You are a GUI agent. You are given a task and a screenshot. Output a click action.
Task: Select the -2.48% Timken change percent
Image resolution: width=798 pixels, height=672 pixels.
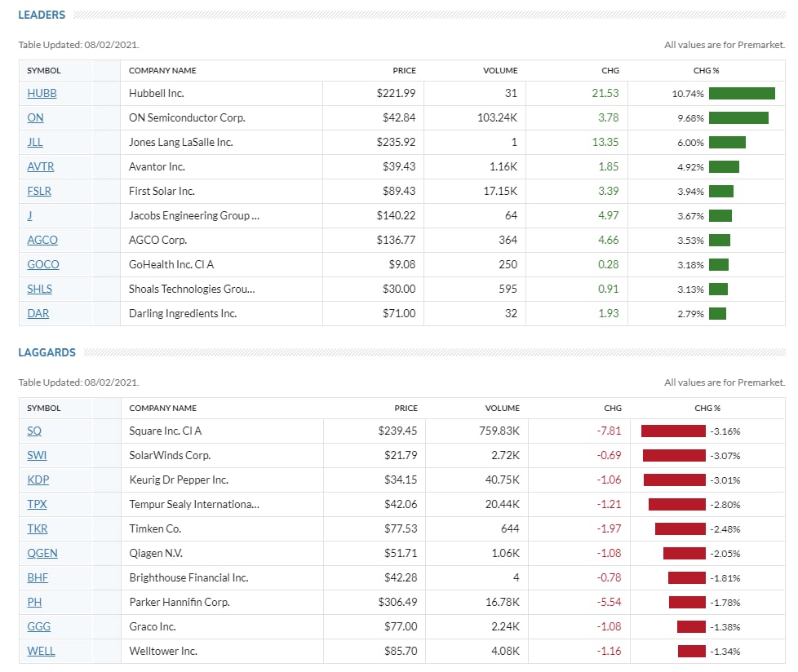[x=725, y=529]
